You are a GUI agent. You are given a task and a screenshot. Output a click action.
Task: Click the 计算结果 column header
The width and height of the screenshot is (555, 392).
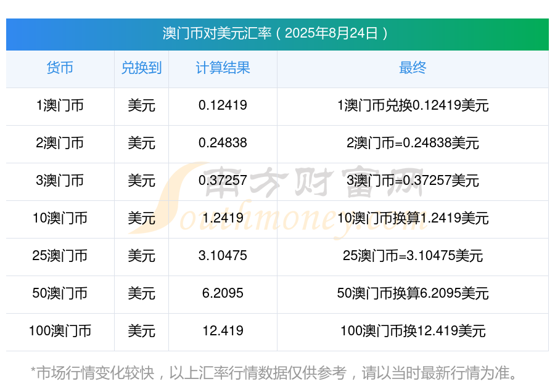pos(223,68)
